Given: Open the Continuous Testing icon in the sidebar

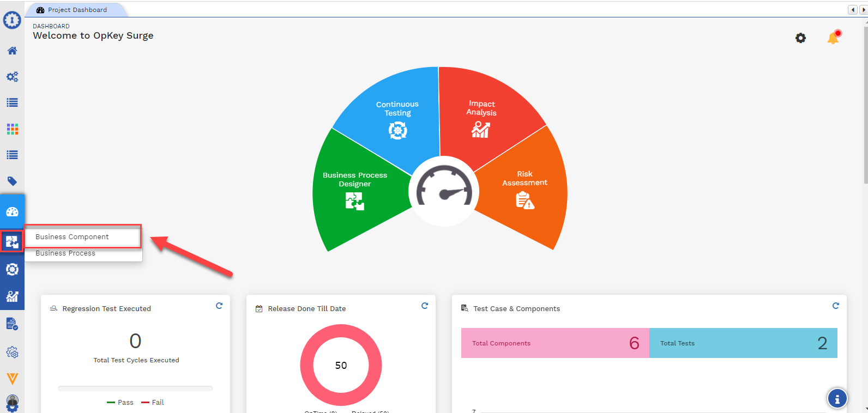Looking at the screenshot, I should [12, 269].
